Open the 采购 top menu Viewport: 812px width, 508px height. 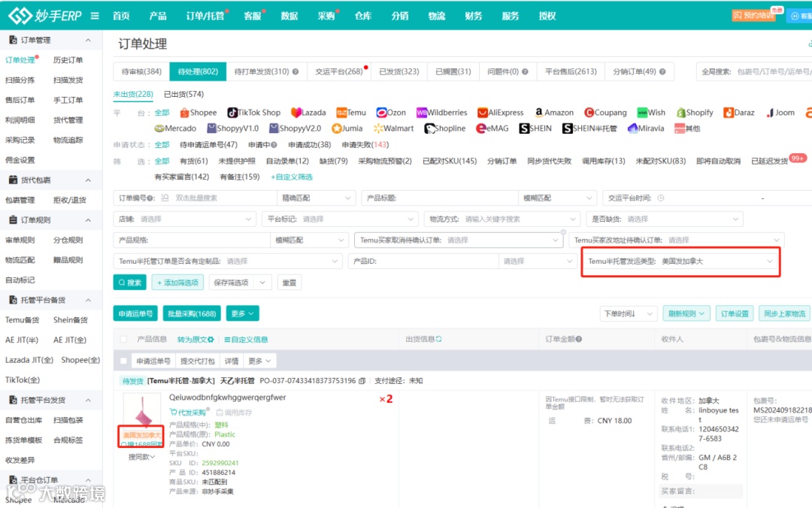coord(326,16)
